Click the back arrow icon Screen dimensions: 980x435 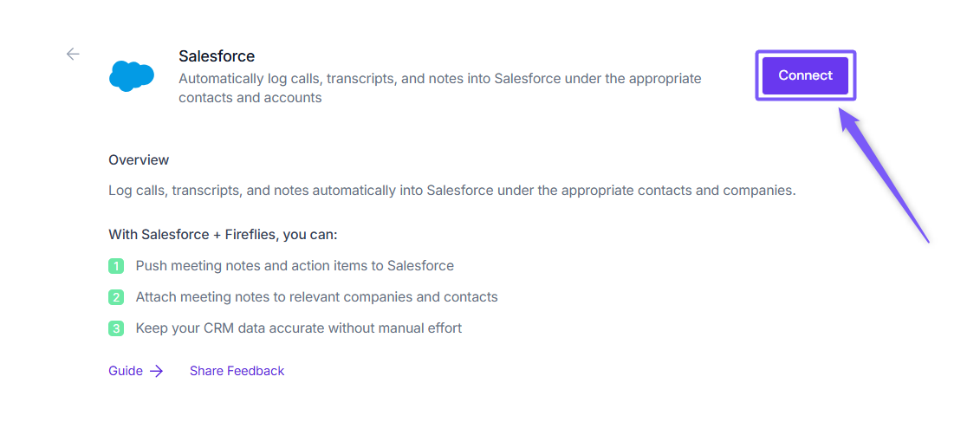tap(73, 54)
